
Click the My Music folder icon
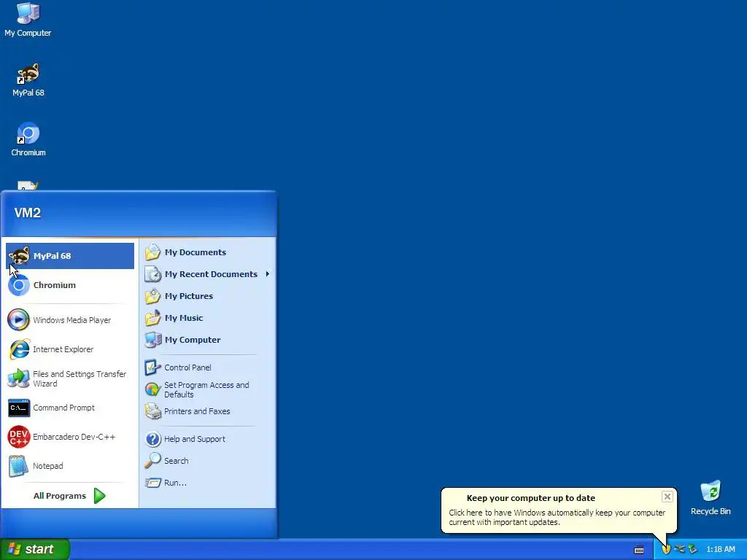click(x=153, y=318)
